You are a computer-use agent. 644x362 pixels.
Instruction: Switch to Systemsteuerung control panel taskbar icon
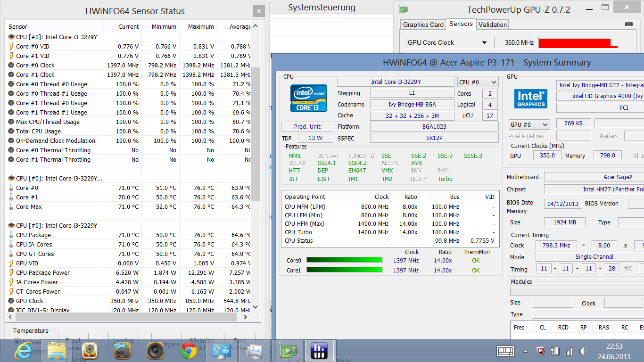click(x=221, y=350)
